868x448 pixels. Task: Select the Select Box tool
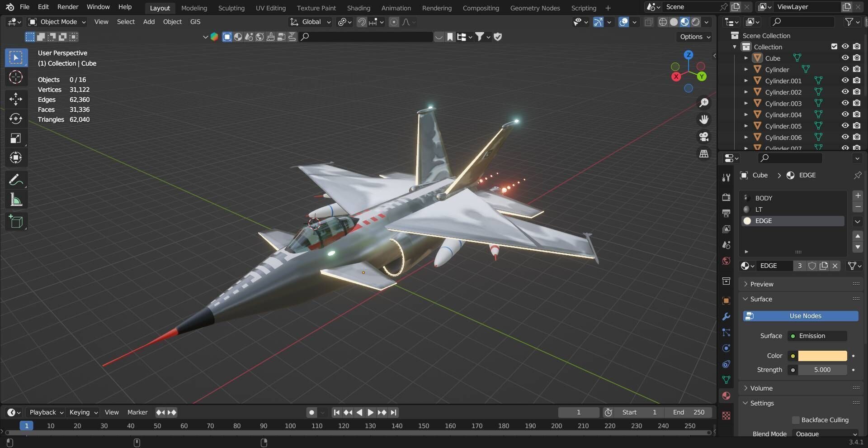16,57
